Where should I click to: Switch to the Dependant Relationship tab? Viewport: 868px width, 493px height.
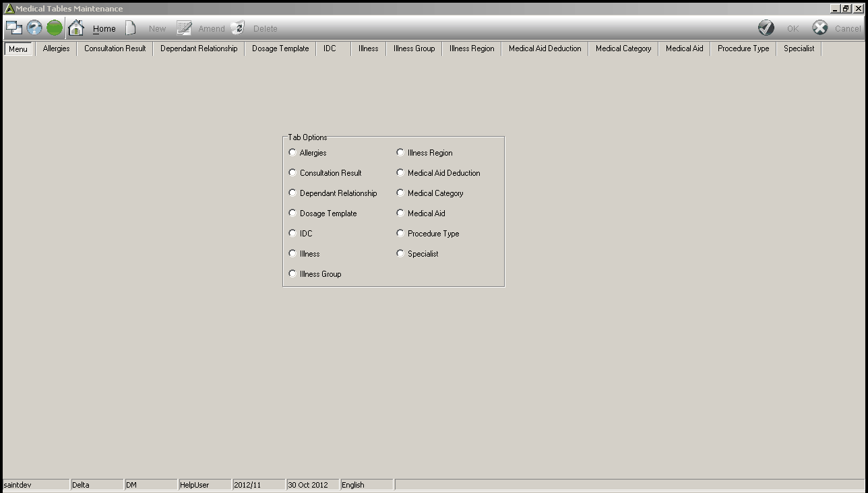click(199, 48)
